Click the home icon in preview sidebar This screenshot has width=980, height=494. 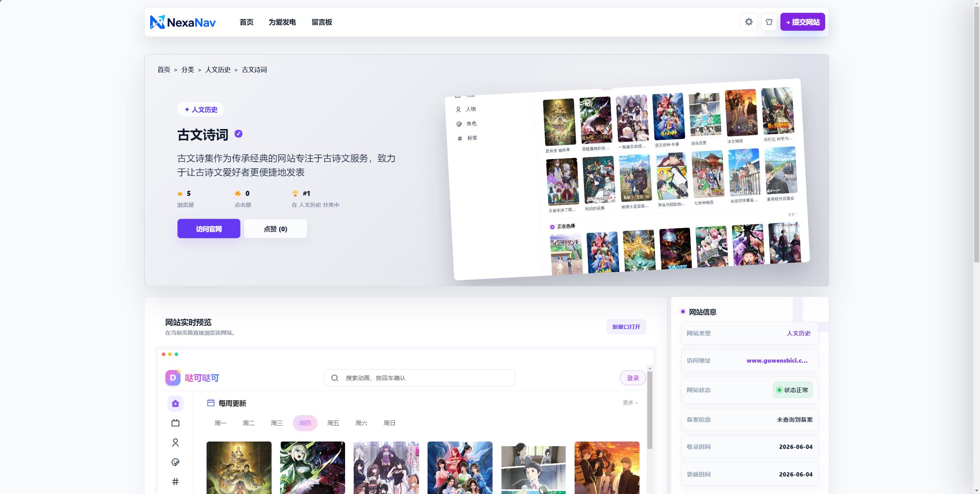point(175,403)
